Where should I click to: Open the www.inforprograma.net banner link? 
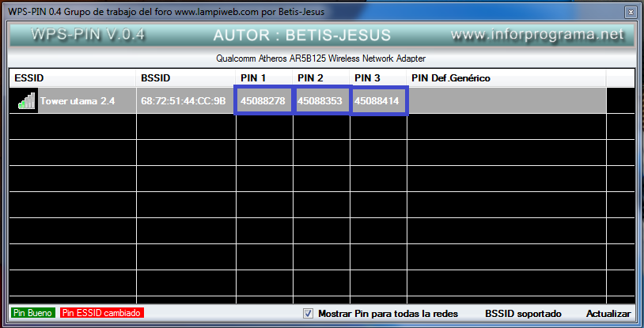pyautogui.click(x=537, y=35)
